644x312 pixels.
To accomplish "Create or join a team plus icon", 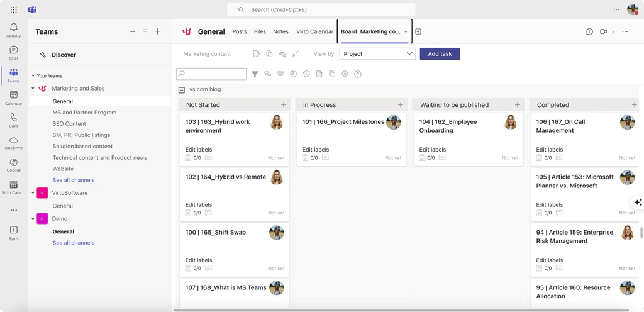I will (158, 31).
